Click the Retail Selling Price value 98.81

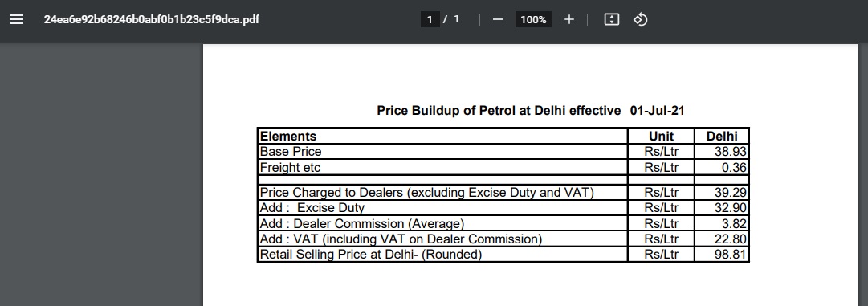[x=730, y=255]
